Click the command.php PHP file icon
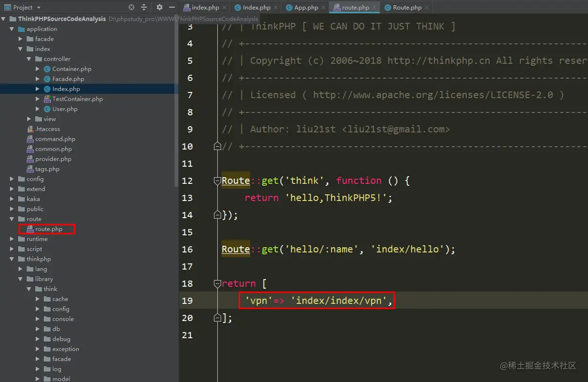 [x=30, y=139]
